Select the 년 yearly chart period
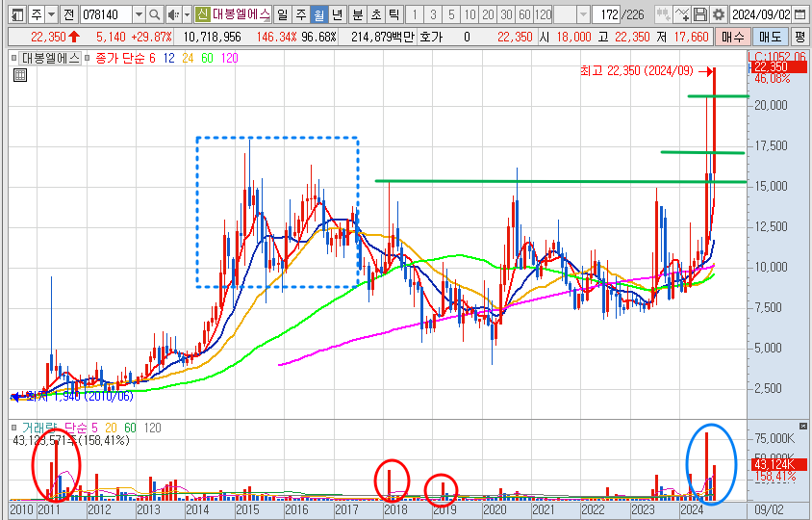The width and height of the screenshot is (812, 520). coord(337,14)
